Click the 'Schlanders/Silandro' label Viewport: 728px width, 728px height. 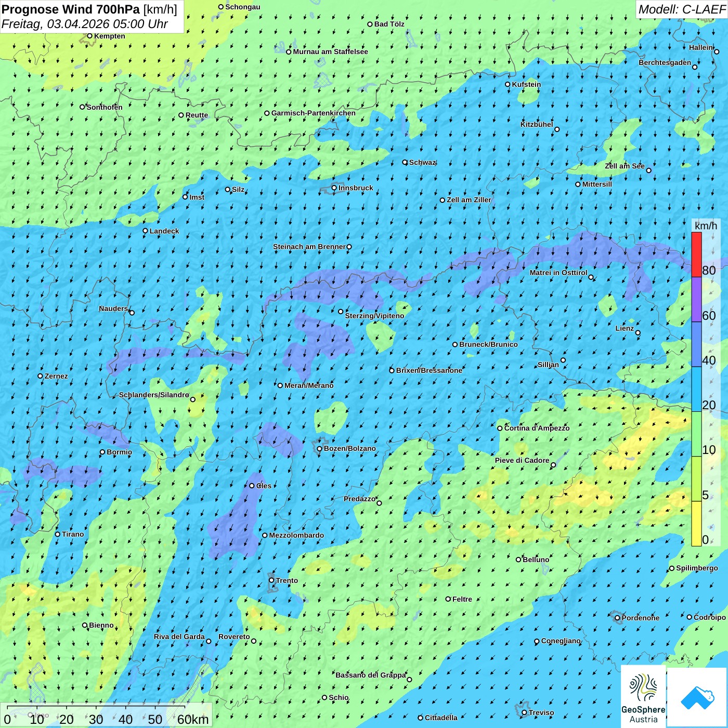154,395
